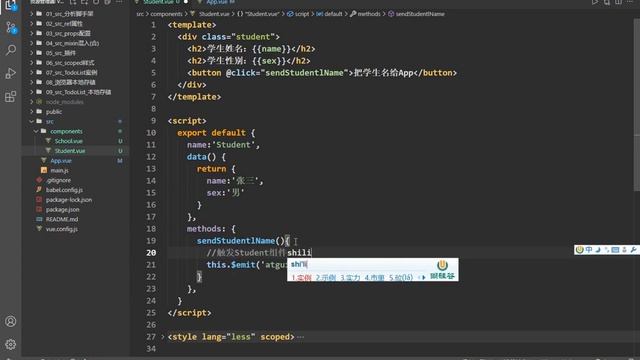Open App.vue in the explorer

[x=61, y=160]
